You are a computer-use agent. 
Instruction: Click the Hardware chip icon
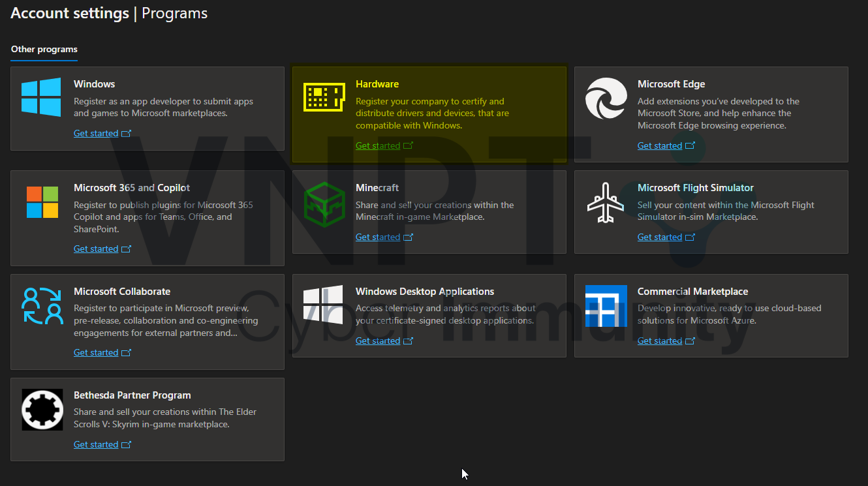[x=324, y=97]
